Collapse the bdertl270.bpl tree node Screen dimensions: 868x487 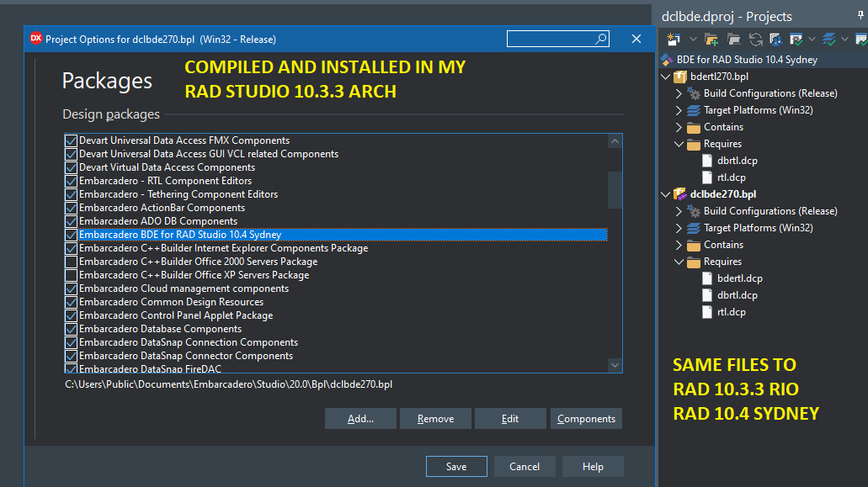pyautogui.click(x=666, y=77)
